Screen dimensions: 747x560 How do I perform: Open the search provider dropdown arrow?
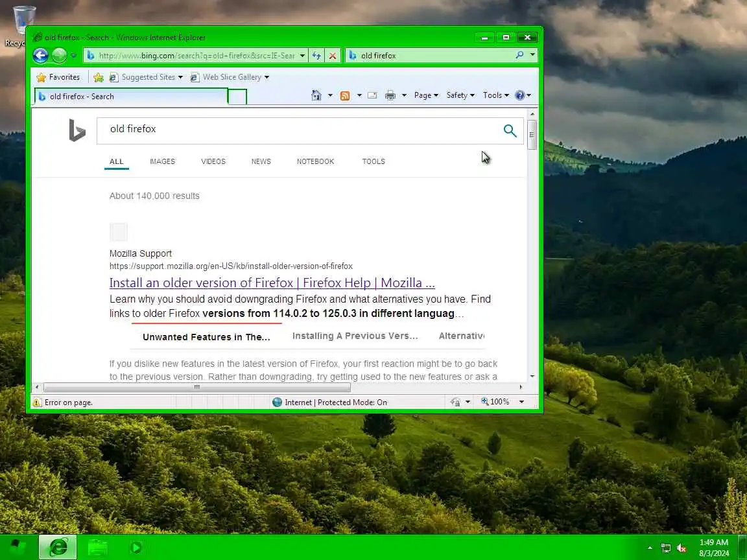[x=532, y=55]
